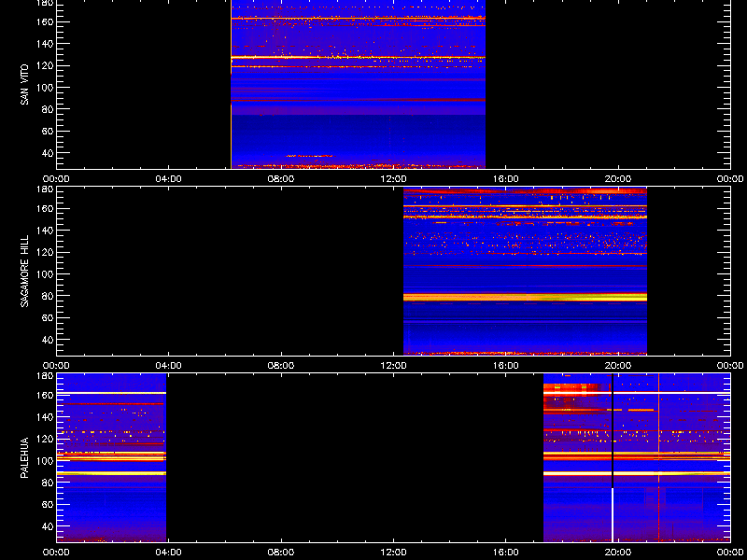Select 16:00 under the Palehua panel
The width and height of the screenshot is (747, 560).
pos(505,553)
